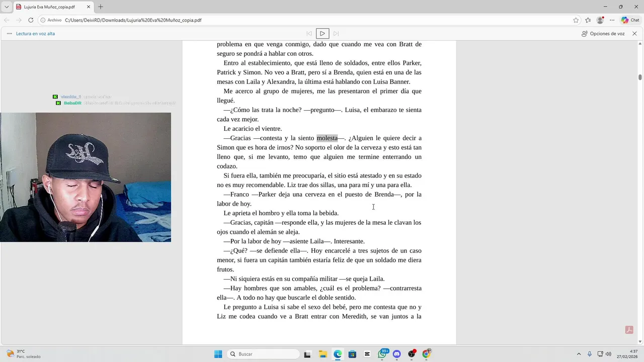This screenshot has height=362, width=644.
Task: Close the Lujuria Eva Muñoz_copia.pdf tab
Action: [89, 7]
